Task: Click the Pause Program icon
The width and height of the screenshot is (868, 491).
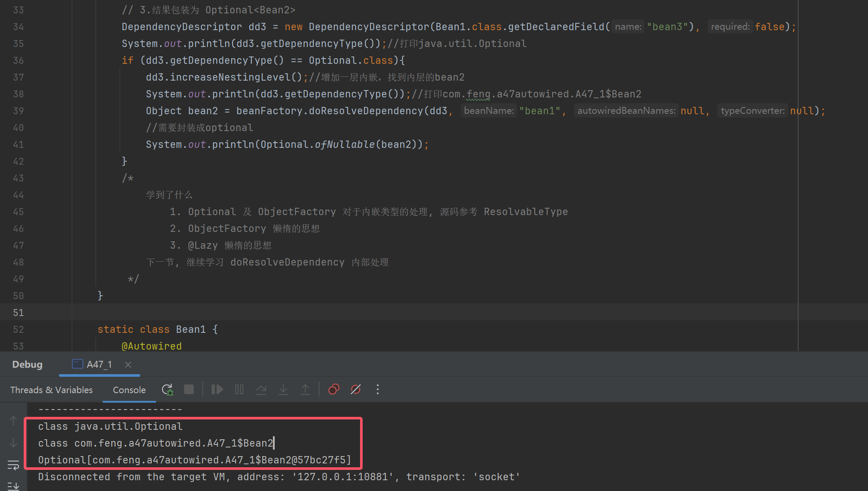Action: (x=239, y=390)
